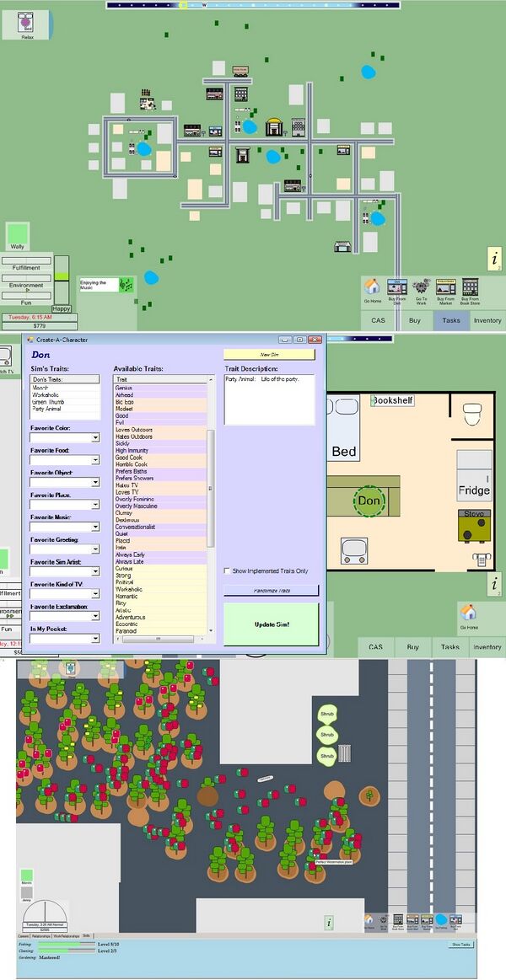506x980 pixels.
Task: Click the Randomize Traits button
Action: pos(271,591)
